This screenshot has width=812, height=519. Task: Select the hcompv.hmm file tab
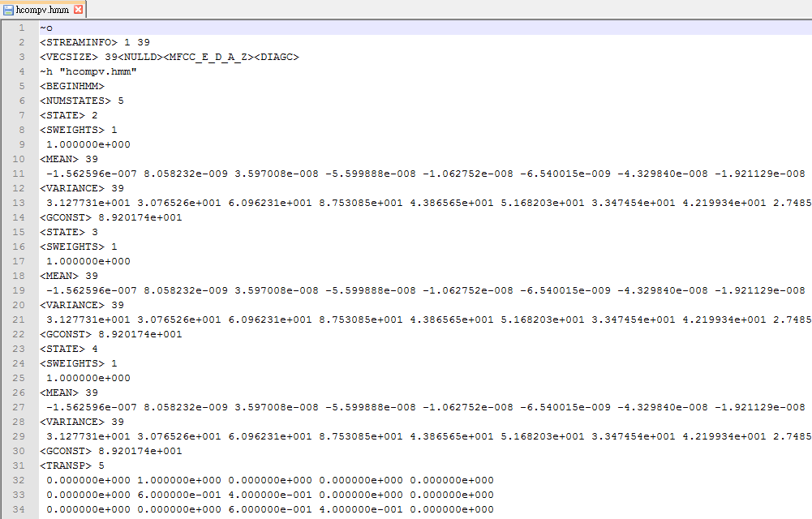coord(43,9)
